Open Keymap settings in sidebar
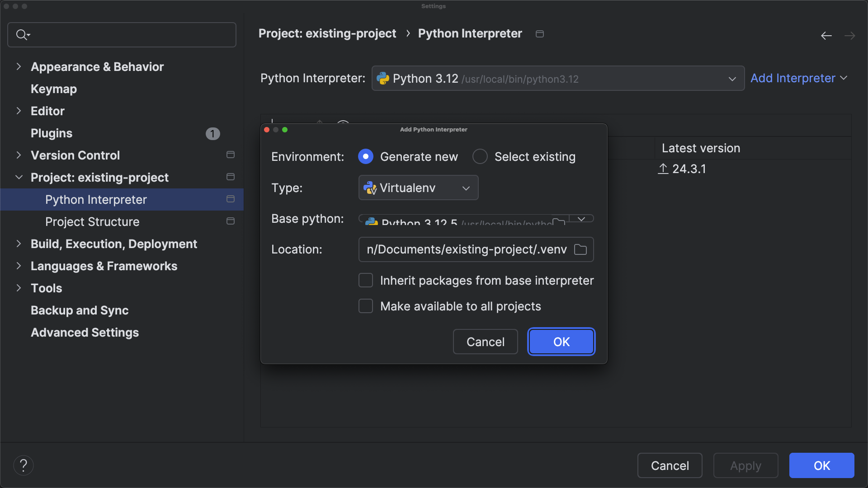This screenshot has height=488, width=868. click(53, 89)
